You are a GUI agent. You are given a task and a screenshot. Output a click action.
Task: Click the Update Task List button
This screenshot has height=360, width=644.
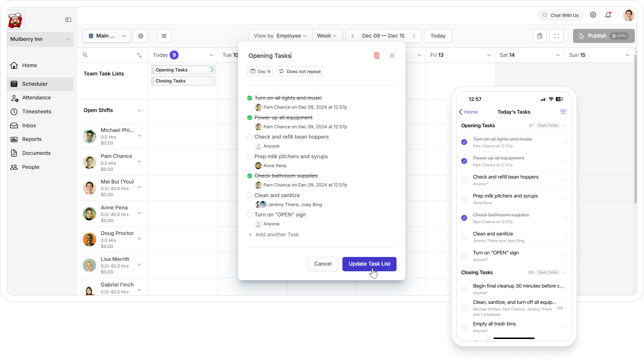[x=369, y=264]
